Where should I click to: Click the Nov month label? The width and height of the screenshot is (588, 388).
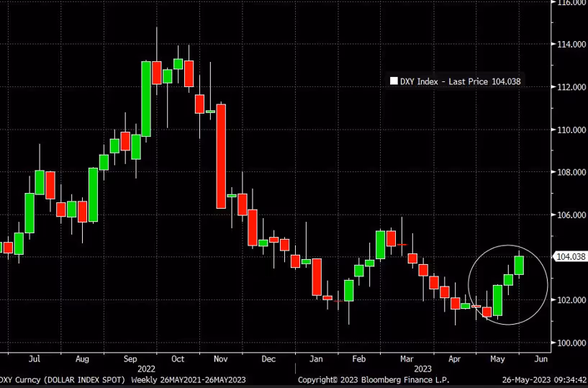(x=220, y=358)
